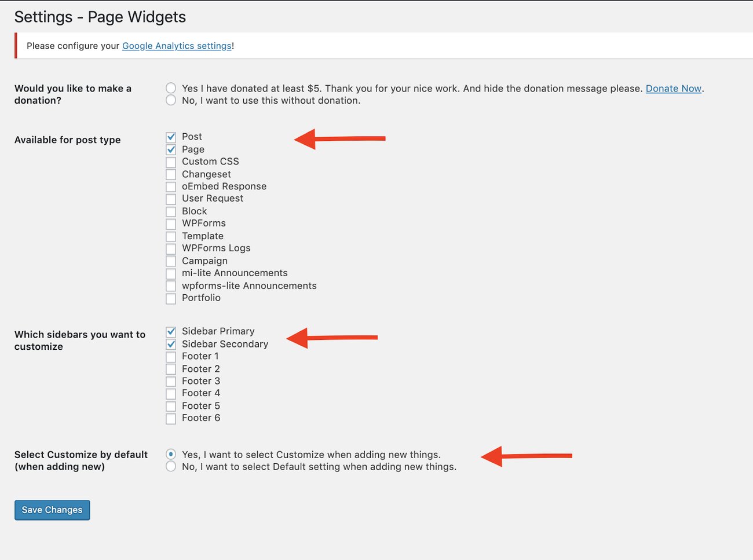The image size is (753, 560).
Task: Check the Custom CSS post type checkbox
Action: pos(171,162)
